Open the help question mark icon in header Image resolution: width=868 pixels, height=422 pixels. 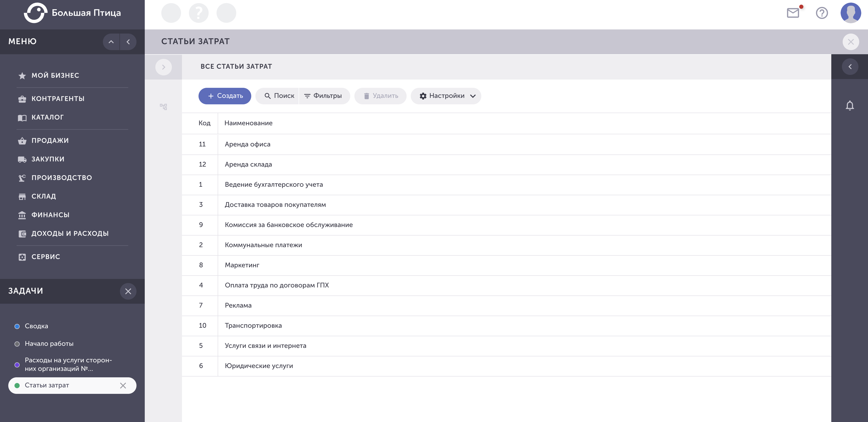822,13
